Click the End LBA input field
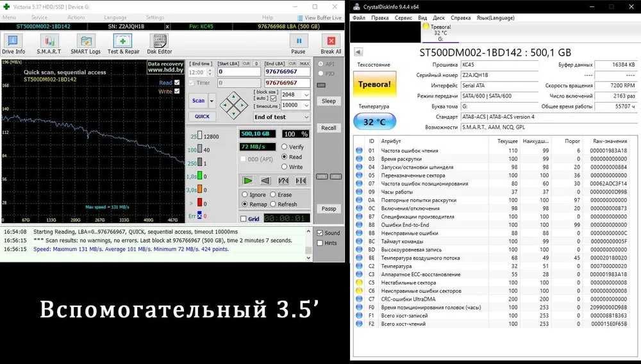 (x=287, y=72)
